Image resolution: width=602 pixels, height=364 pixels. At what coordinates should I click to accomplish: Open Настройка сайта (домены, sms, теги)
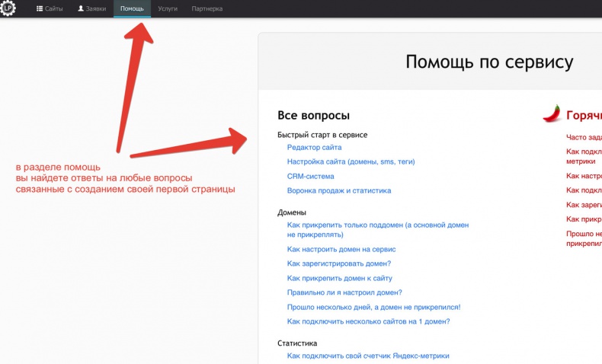(351, 162)
